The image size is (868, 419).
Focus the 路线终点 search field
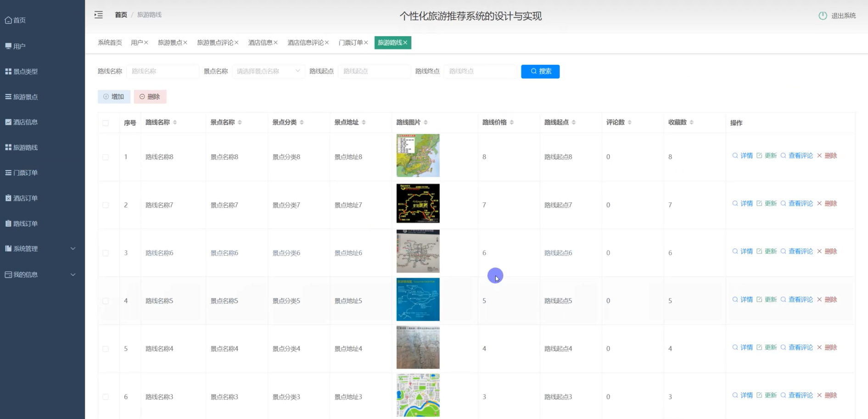(x=480, y=72)
